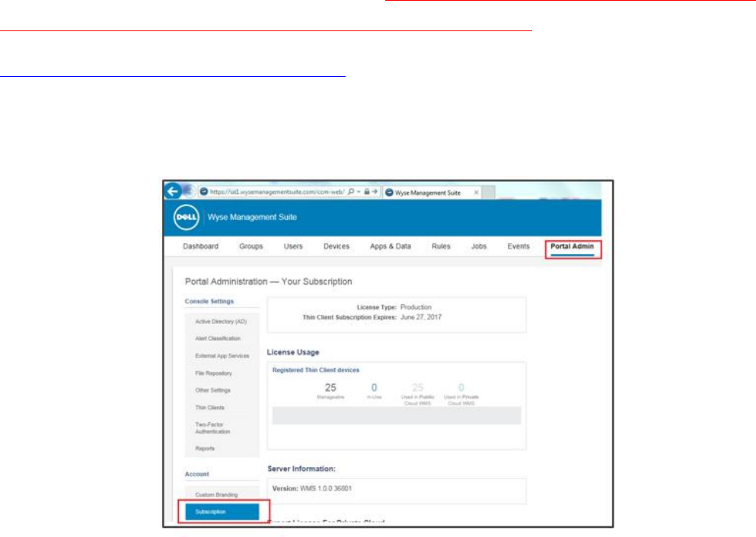Image resolution: width=756 pixels, height=537 pixels.
Task: Open Other Settings in the sidebar
Action: (213, 390)
